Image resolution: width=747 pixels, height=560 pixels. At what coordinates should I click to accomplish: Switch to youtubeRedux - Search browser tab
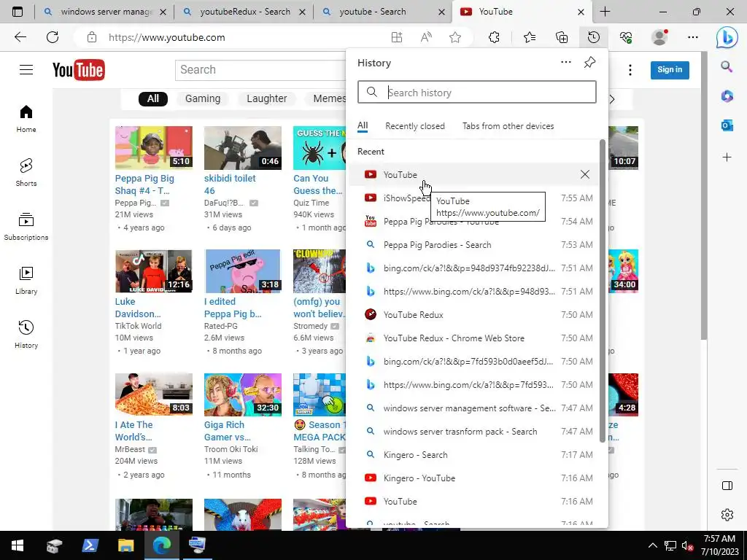coord(244,12)
